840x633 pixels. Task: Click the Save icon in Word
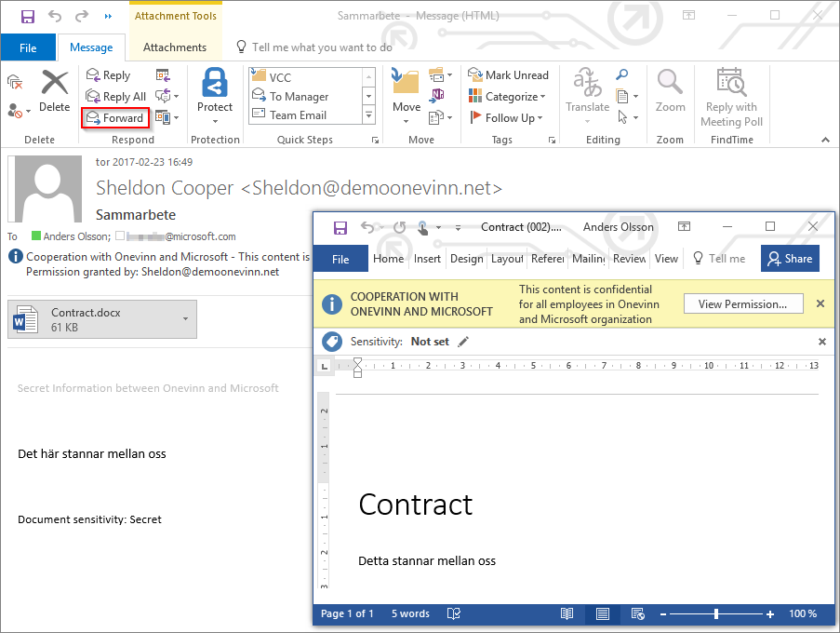(340, 227)
